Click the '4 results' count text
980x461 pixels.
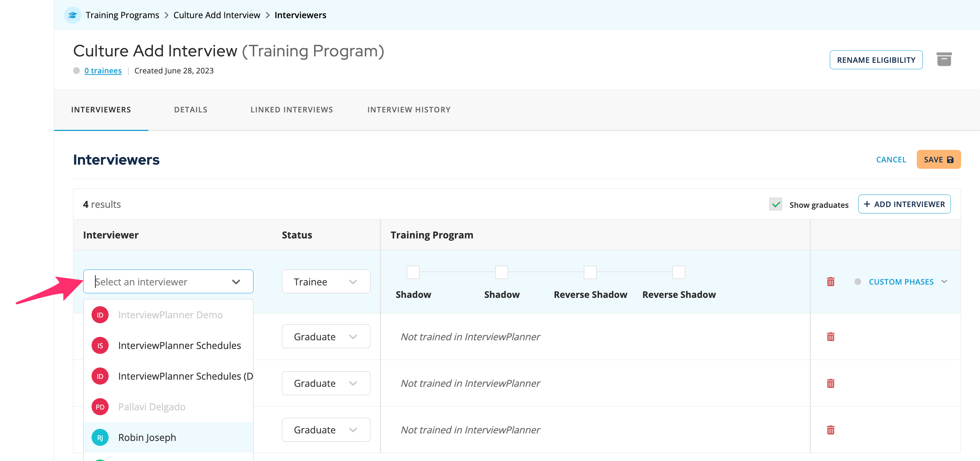pos(102,204)
